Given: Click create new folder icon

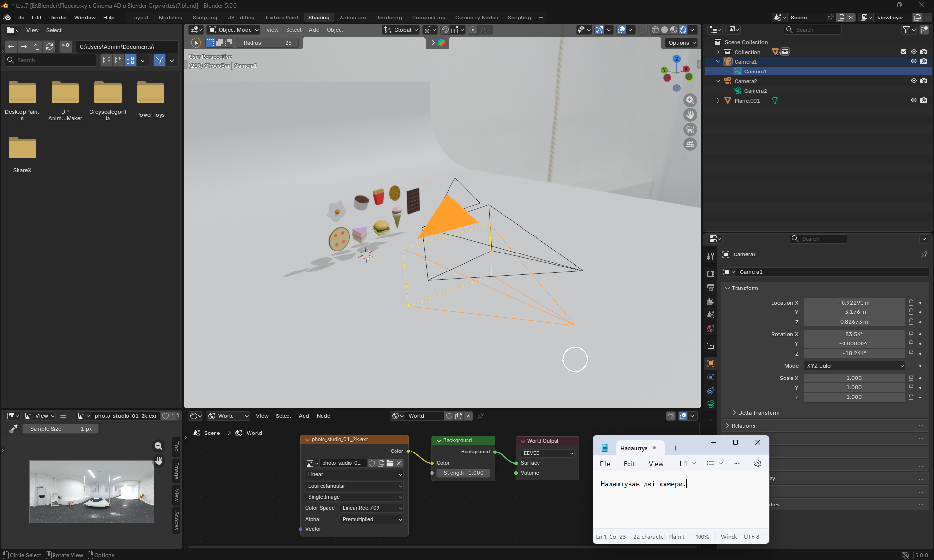Looking at the screenshot, I should click(x=65, y=47).
